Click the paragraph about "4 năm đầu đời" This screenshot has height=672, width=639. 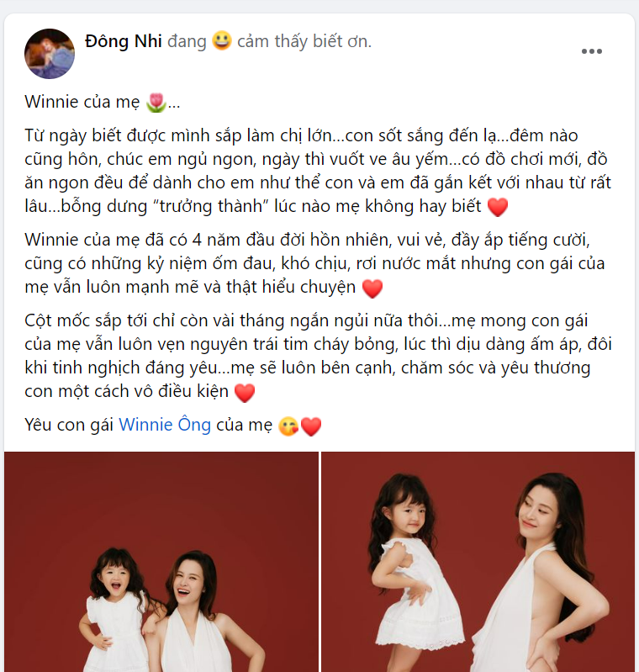(x=314, y=263)
